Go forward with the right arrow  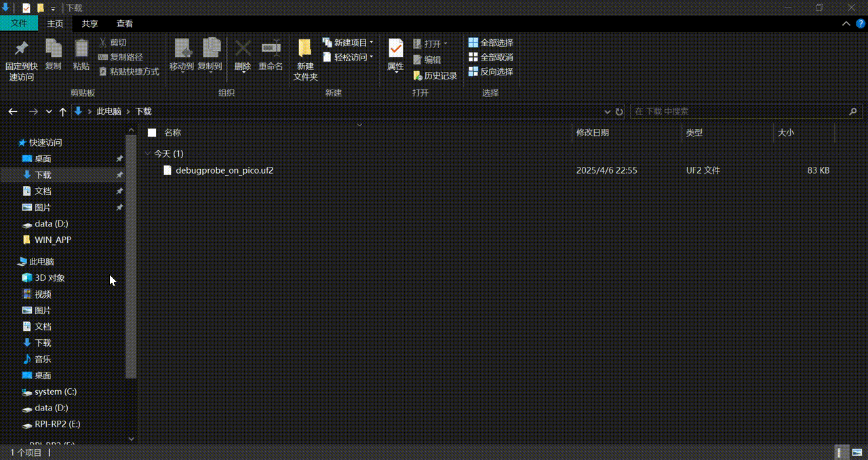[x=33, y=111]
